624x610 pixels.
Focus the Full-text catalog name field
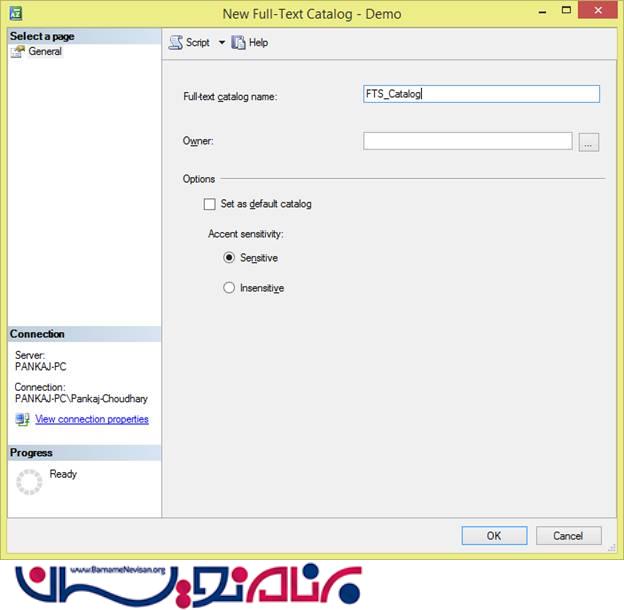[x=481, y=94]
